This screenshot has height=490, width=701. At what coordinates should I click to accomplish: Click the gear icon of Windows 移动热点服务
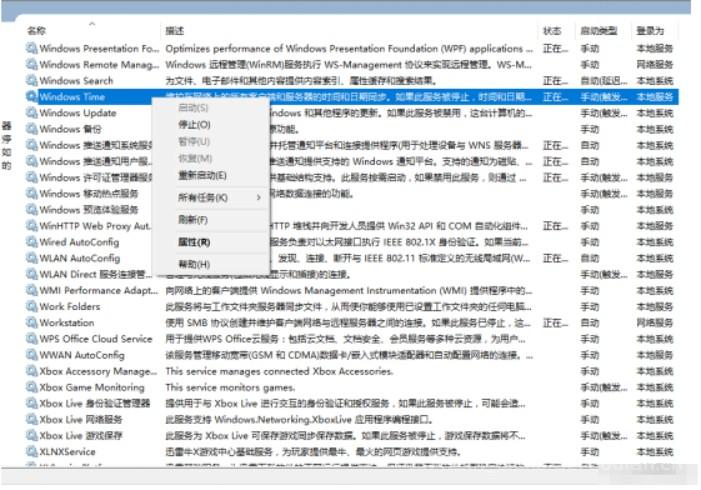coord(31,193)
